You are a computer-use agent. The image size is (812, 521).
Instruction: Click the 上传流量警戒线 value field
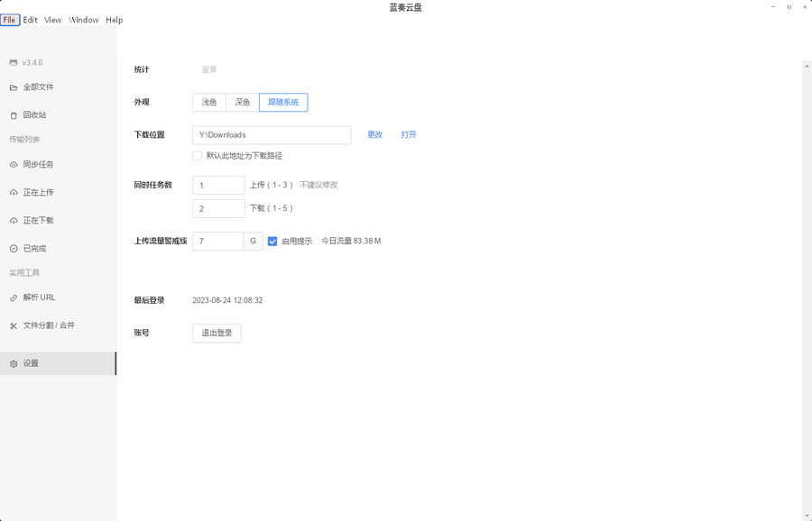pos(217,242)
